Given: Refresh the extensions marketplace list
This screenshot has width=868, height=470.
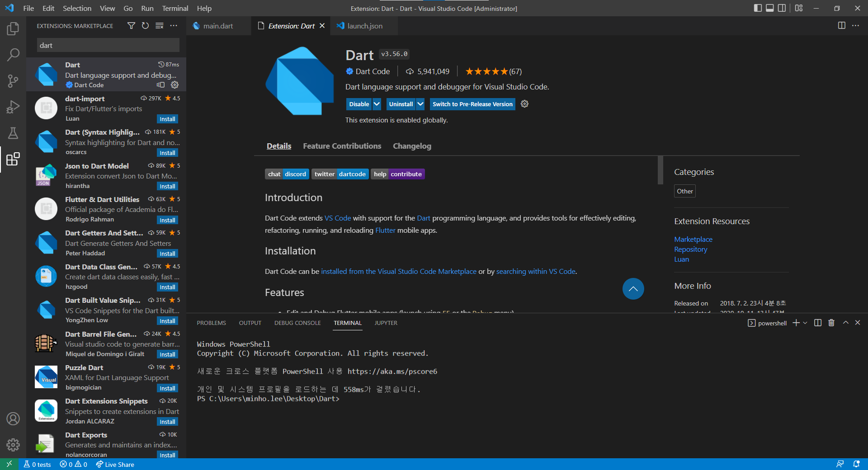Looking at the screenshot, I should [x=145, y=26].
